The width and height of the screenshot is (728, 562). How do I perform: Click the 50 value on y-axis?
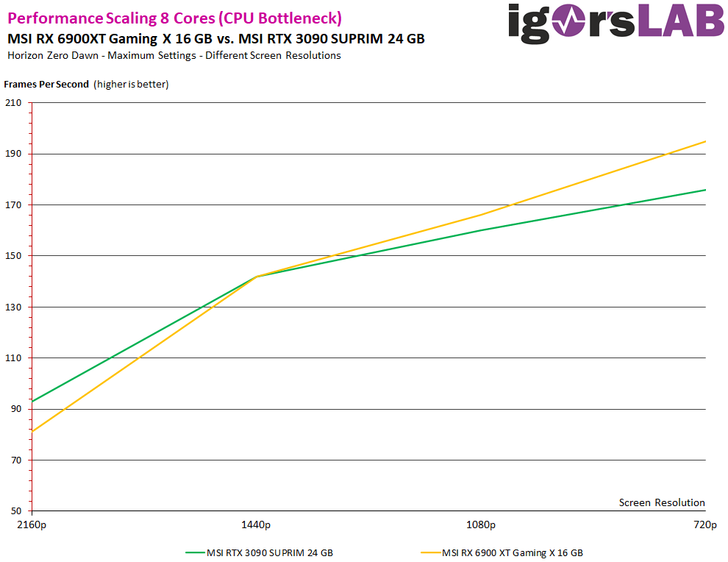16,511
